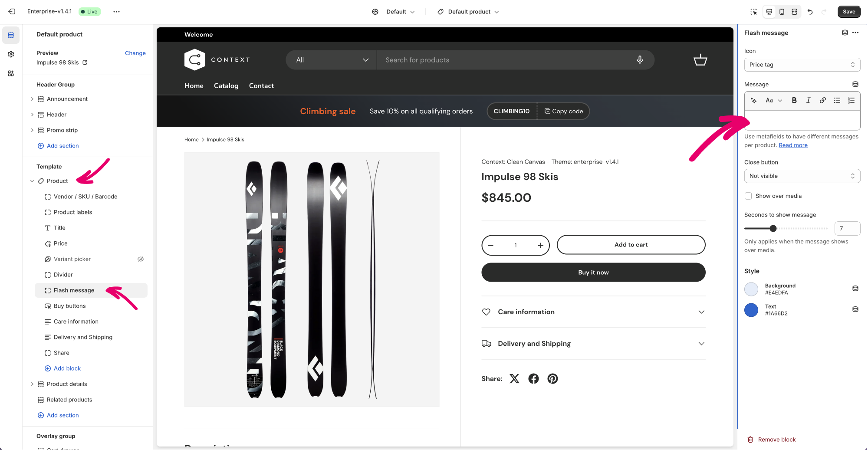Click the Background color swatch
868x450 pixels.
click(751, 289)
